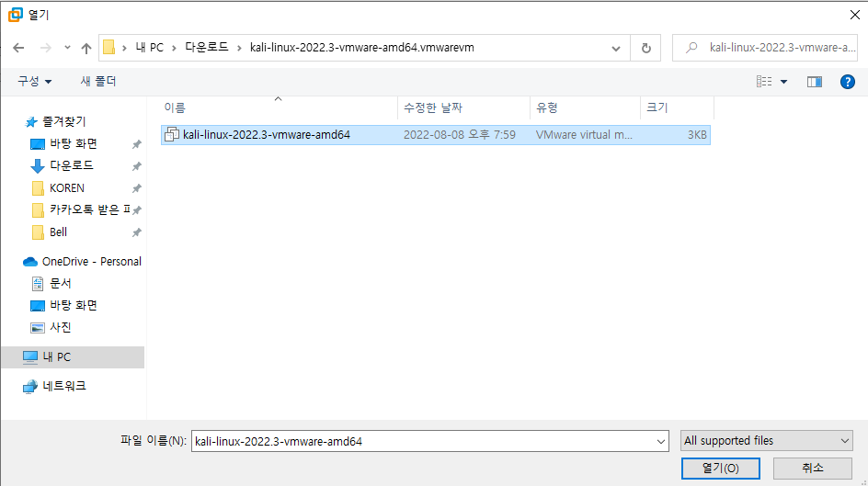This screenshot has height=486, width=868.
Task: Close the 열기 dialog
Action: (855, 15)
